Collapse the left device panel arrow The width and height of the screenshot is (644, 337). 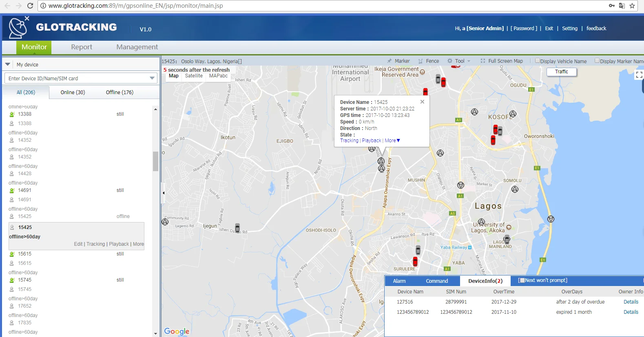click(163, 193)
